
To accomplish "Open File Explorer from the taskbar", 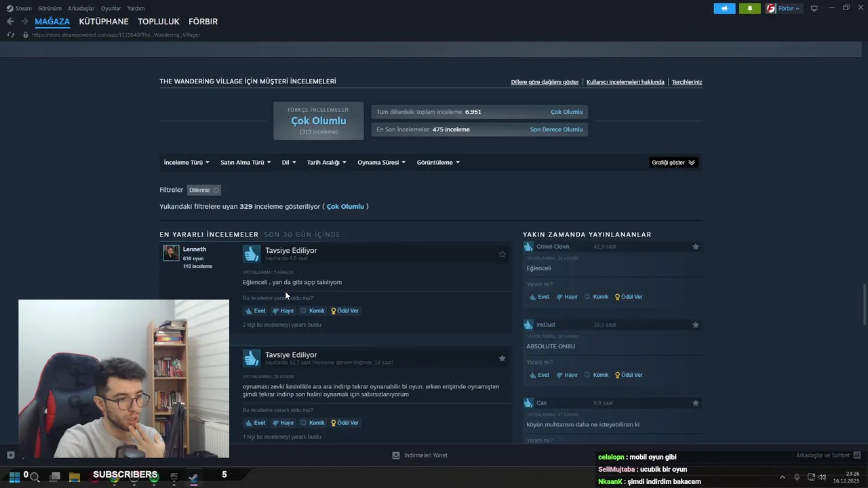I will (75, 477).
